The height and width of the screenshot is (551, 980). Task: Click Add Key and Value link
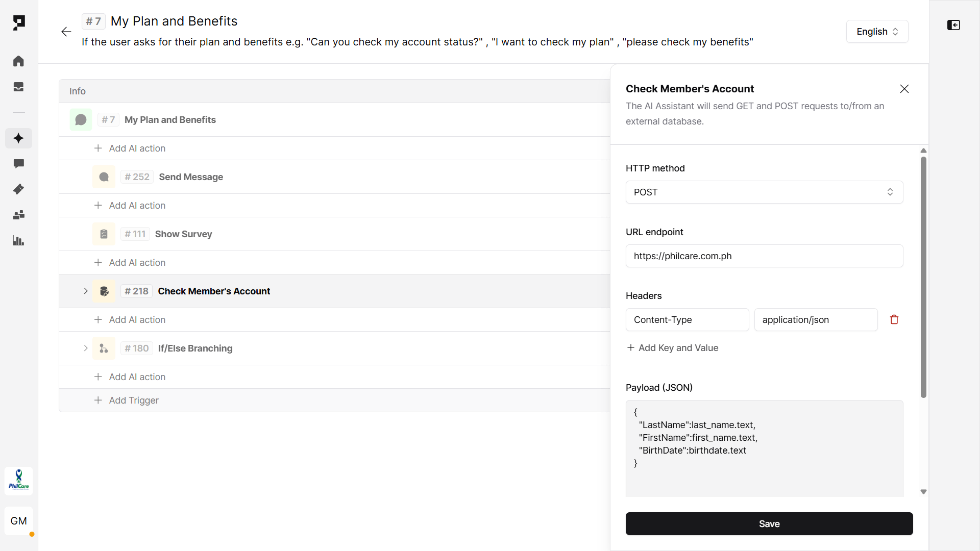click(x=672, y=348)
